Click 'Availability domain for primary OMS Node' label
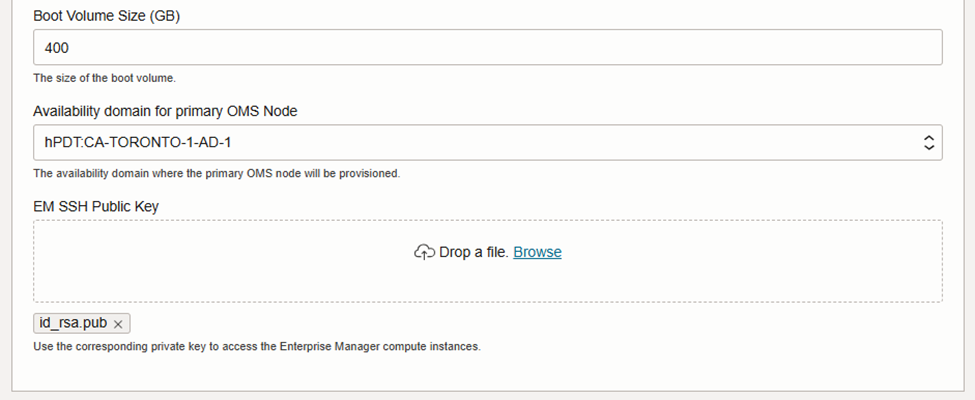This screenshot has width=975, height=400. 165,111
